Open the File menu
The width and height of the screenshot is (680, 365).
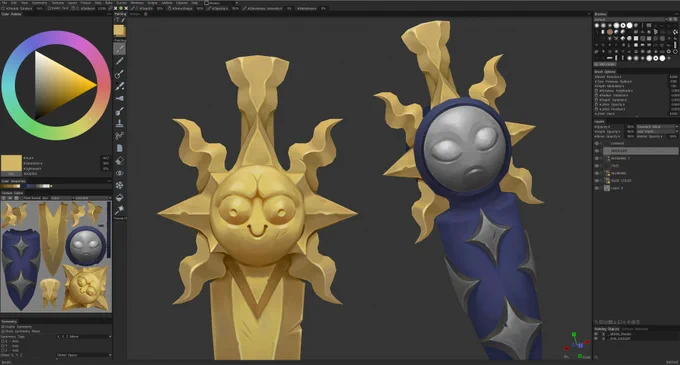5,3
